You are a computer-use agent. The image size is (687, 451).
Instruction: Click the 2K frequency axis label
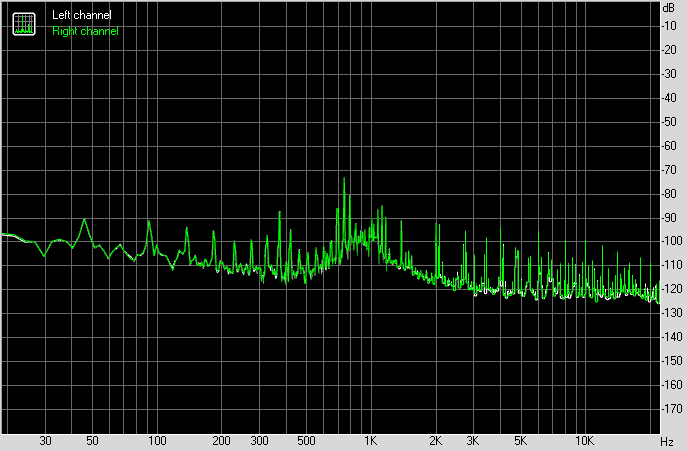(435, 440)
